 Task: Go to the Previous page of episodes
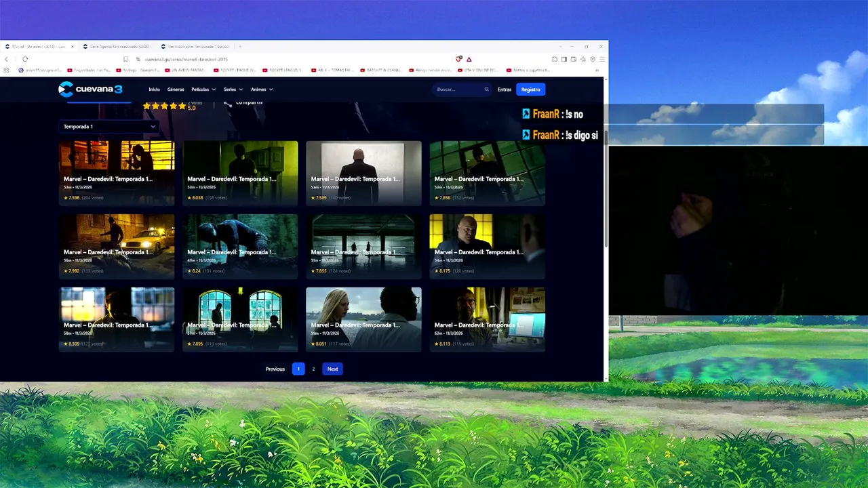click(x=275, y=369)
